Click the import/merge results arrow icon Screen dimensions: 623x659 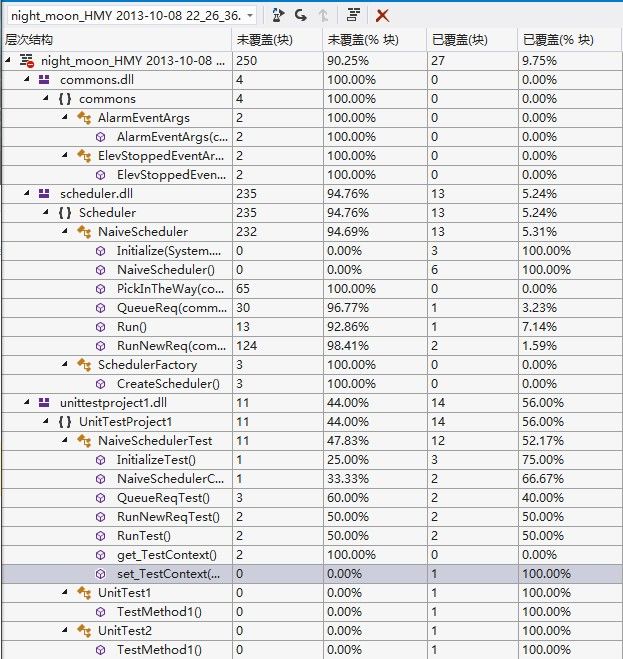301,15
